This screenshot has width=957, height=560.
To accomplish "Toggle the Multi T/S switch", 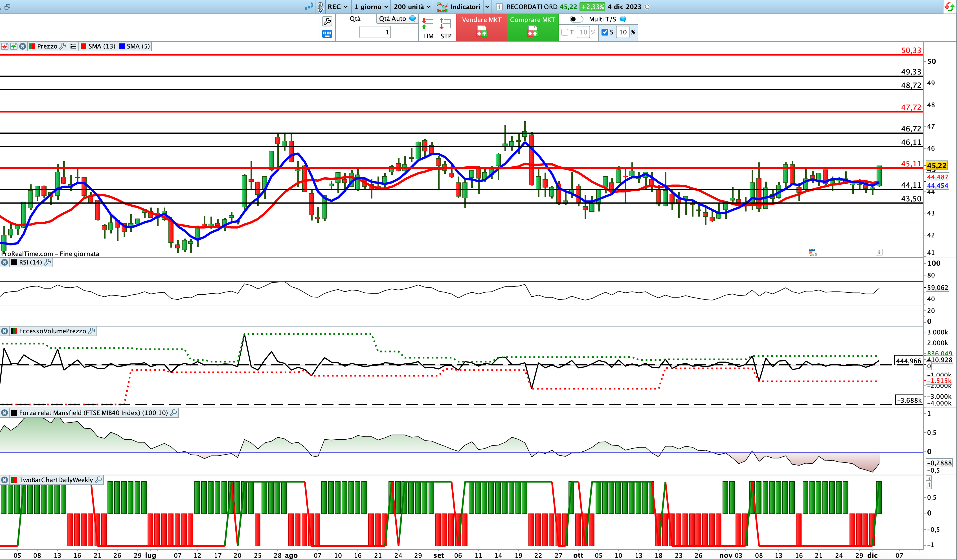I will coord(576,19).
